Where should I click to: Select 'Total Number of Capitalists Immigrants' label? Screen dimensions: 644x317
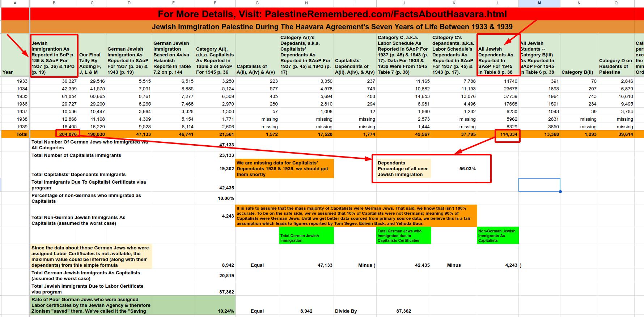[76, 155]
